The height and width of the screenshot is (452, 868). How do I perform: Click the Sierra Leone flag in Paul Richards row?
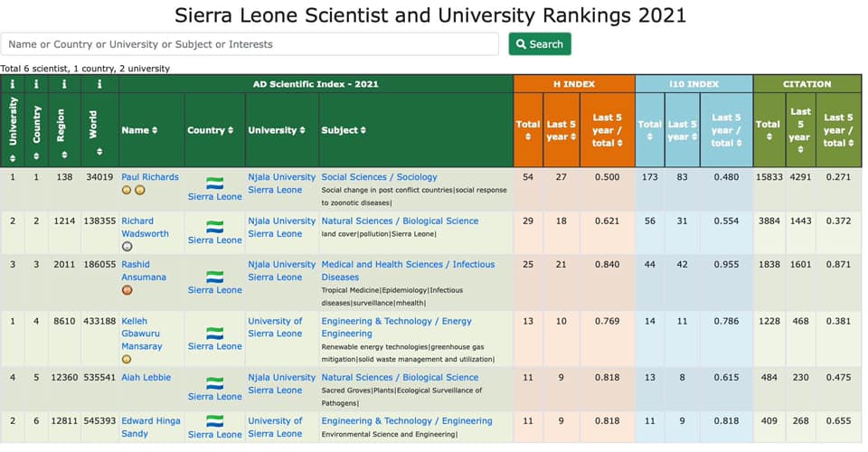coord(214,183)
